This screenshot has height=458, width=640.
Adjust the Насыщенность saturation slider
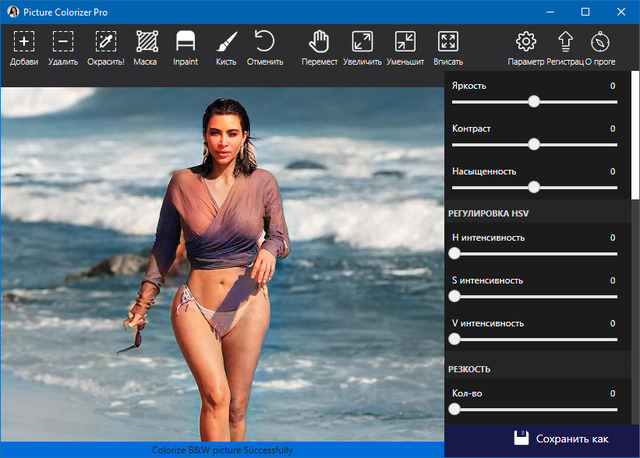pos(533,187)
